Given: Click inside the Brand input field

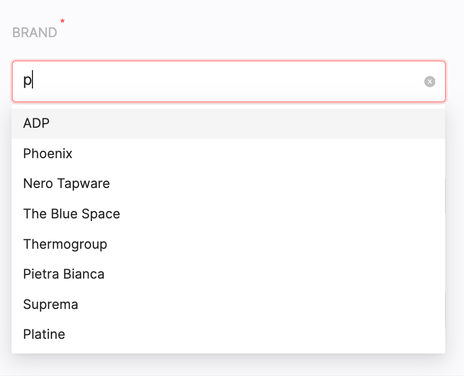Looking at the screenshot, I should click(x=229, y=81).
